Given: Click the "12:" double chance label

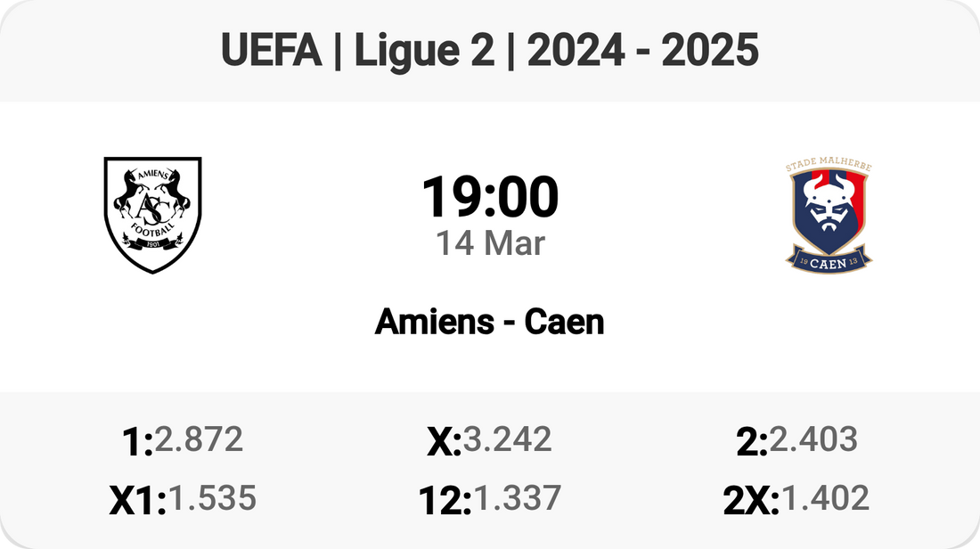Looking at the screenshot, I should tap(445, 502).
